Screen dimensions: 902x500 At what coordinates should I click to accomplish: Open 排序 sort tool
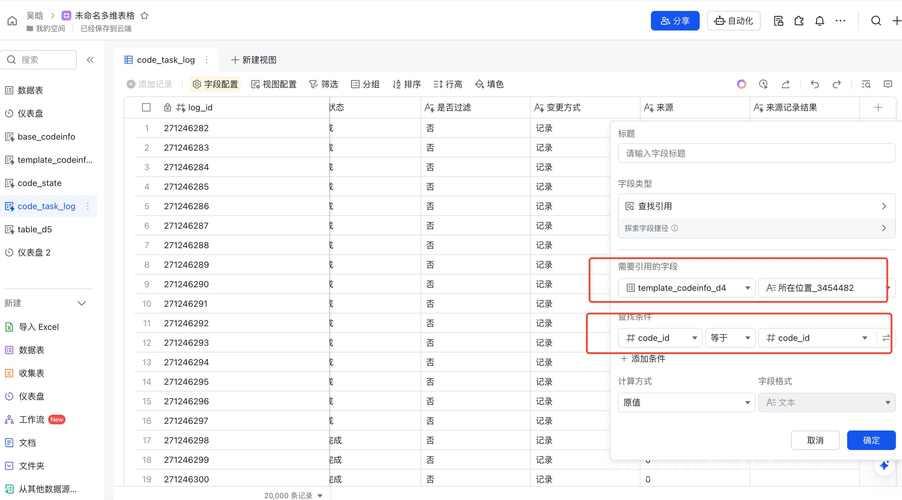407,84
